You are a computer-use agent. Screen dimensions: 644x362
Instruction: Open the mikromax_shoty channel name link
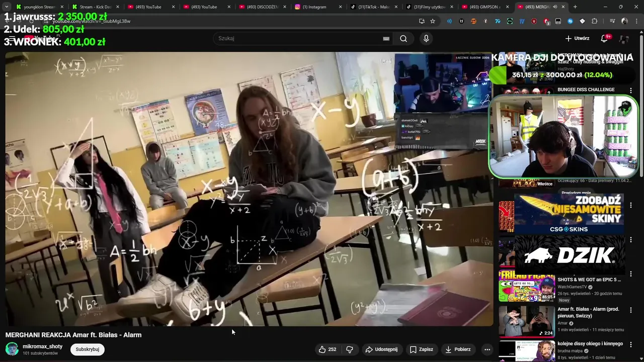43,346
